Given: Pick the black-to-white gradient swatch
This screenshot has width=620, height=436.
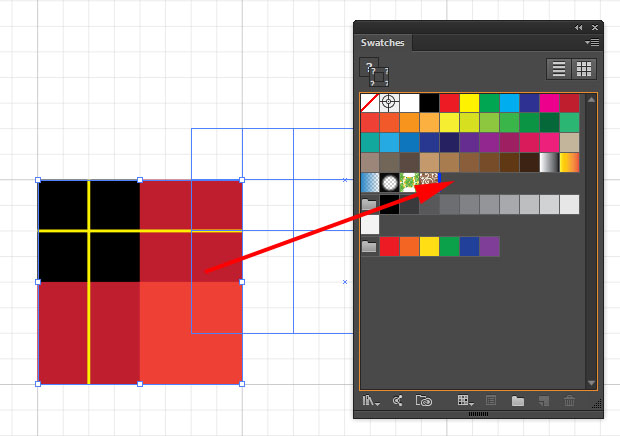Looking at the screenshot, I should 549,162.
